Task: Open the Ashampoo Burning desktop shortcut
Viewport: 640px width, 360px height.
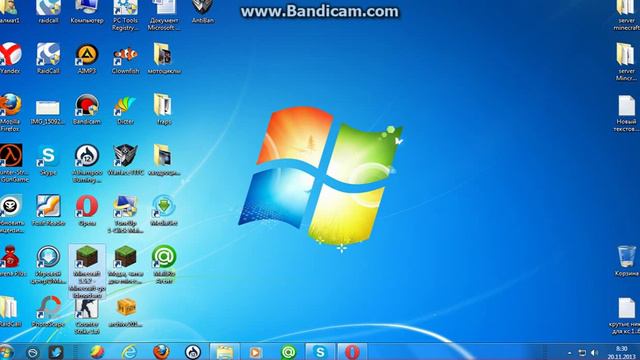Action: click(x=87, y=163)
